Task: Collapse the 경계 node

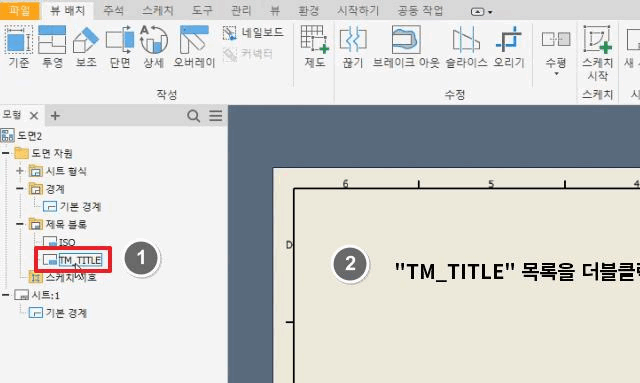Action: 20,189
